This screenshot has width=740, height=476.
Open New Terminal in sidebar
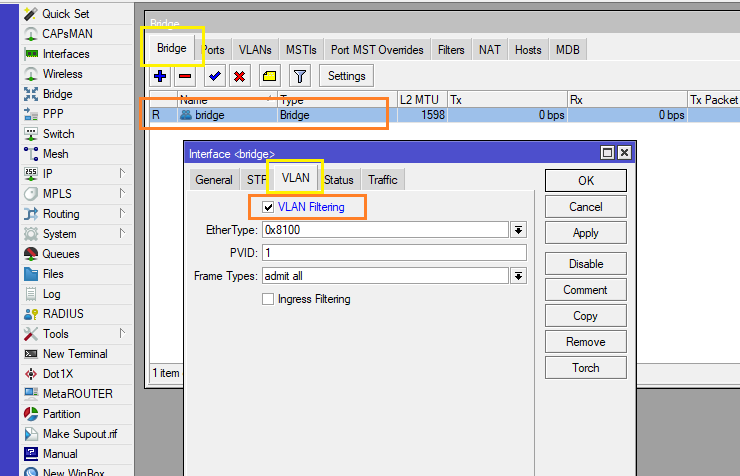coord(74,354)
